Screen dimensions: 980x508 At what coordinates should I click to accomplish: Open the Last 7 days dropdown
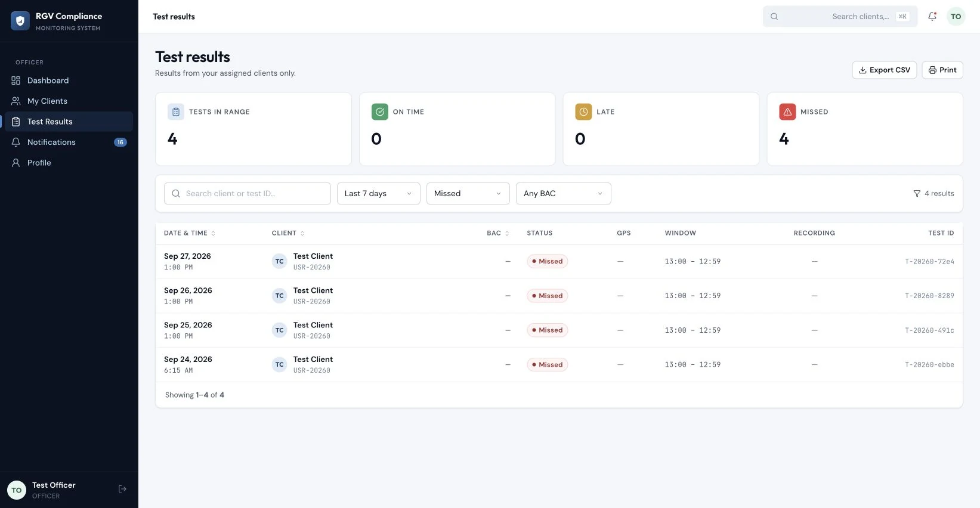coord(379,193)
